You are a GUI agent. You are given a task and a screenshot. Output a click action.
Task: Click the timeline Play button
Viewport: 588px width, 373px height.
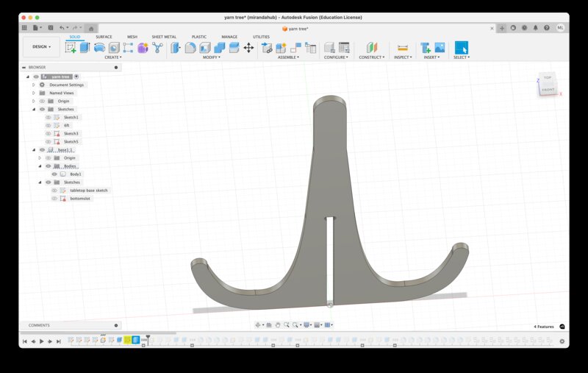[x=41, y=341]
